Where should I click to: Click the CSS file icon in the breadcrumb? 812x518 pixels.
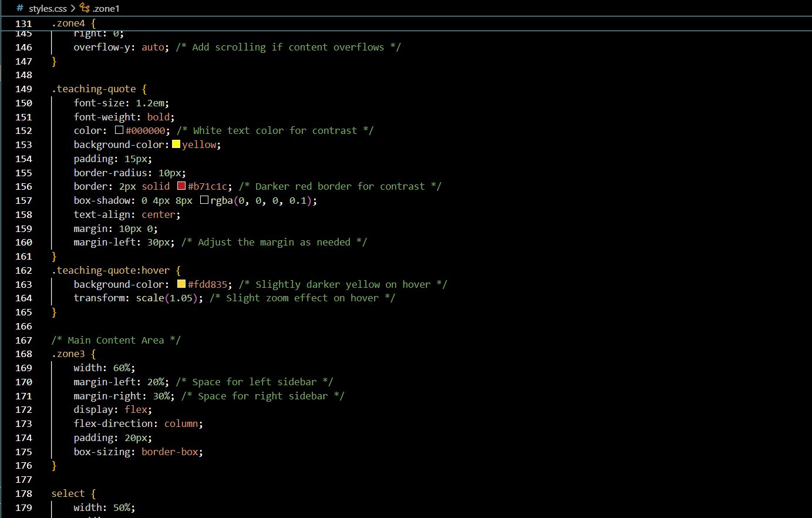(20, 8)
